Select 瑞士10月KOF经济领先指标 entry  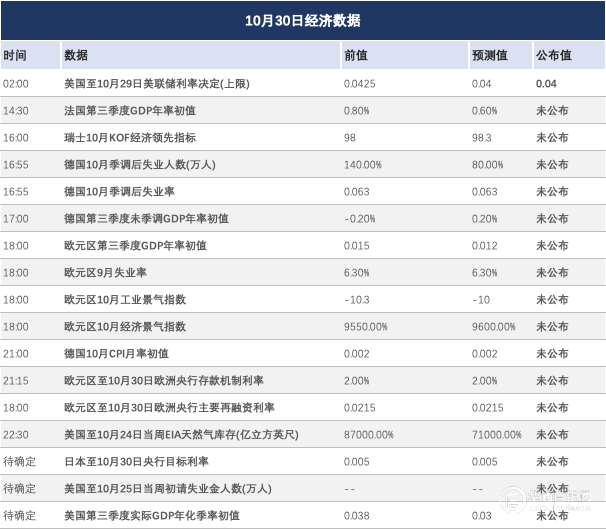[x=129, y=137]
